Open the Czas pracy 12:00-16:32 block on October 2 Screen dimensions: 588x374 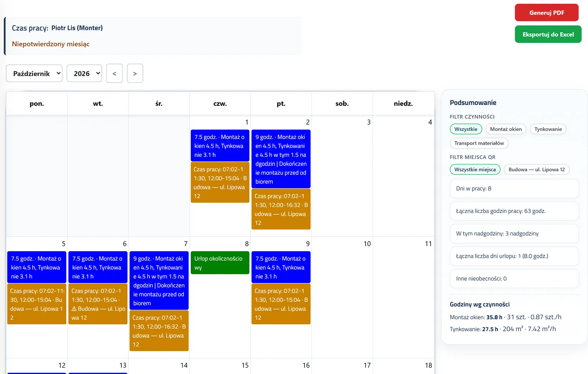pyautogui.click(x=281, y=209)
